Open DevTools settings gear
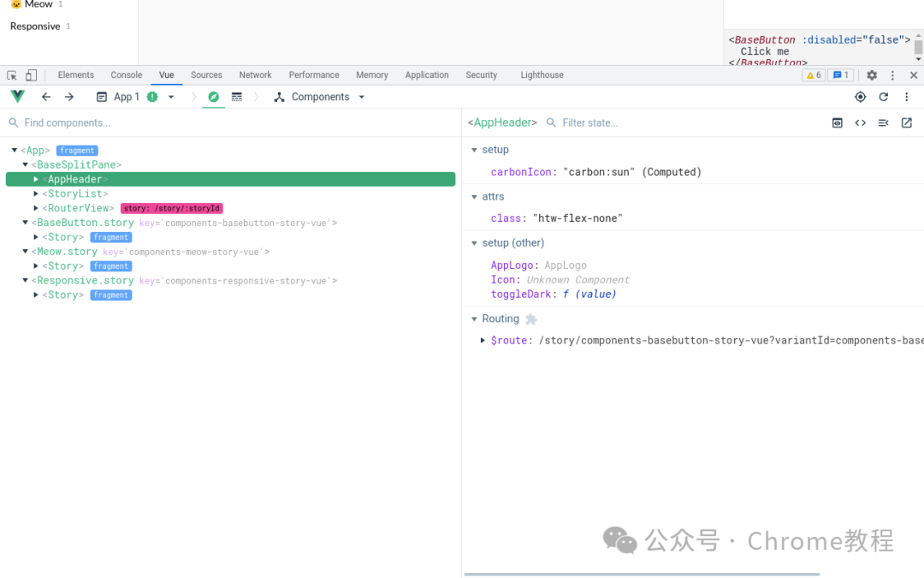 click(x=872, y=74)
